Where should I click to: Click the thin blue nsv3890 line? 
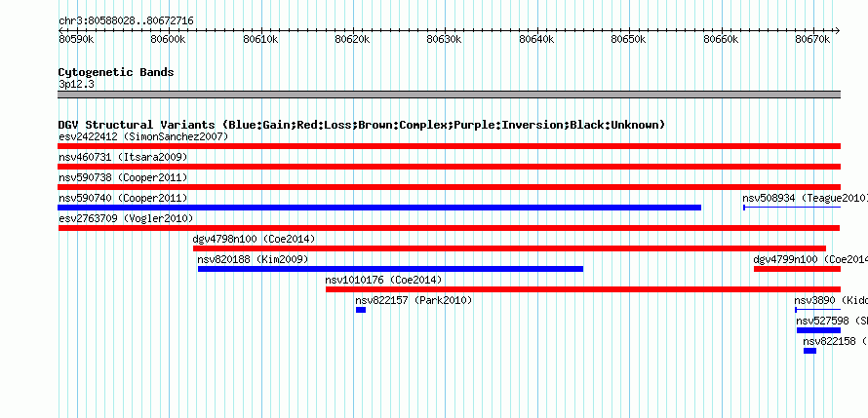click(817, 310)
